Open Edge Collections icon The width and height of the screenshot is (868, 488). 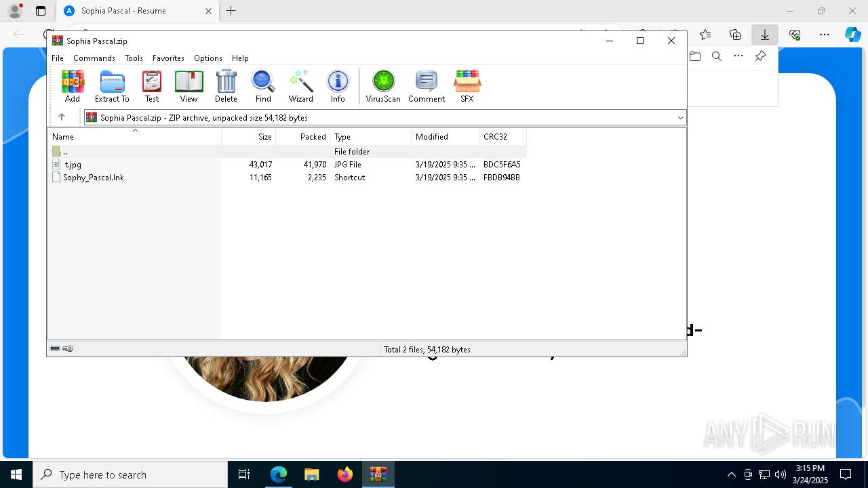pyautogui.click(x=735, y=35)
